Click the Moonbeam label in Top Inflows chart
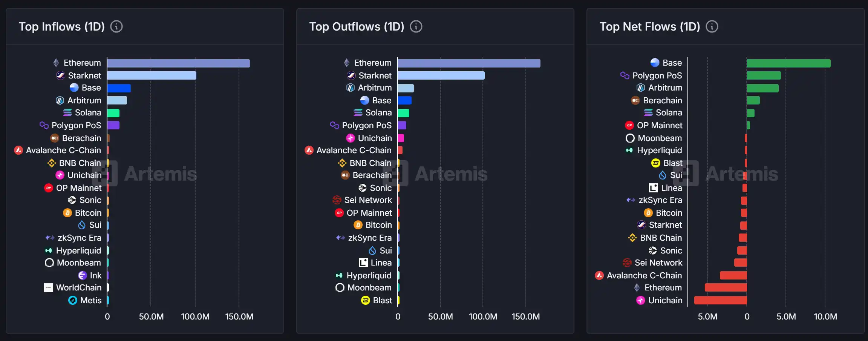 pos(79,263)
